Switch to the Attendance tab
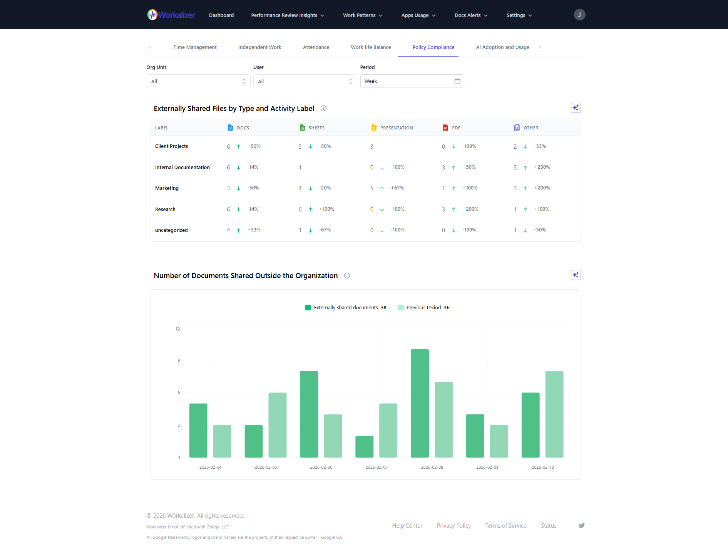The width and height of the screenshot is (728, 560). 316,47
